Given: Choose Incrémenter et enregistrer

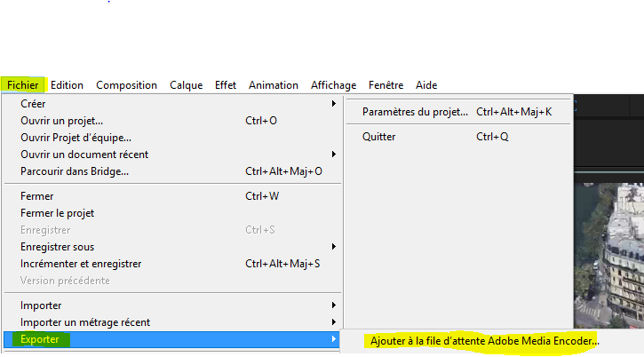Looking at the screenshot, I should 171,264.
